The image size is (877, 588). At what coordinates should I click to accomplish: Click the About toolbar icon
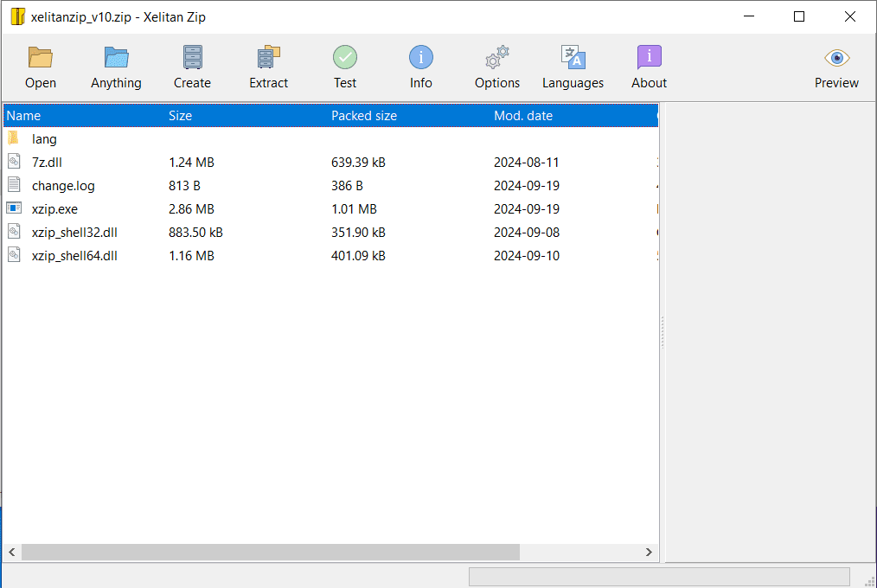(649, 57)
